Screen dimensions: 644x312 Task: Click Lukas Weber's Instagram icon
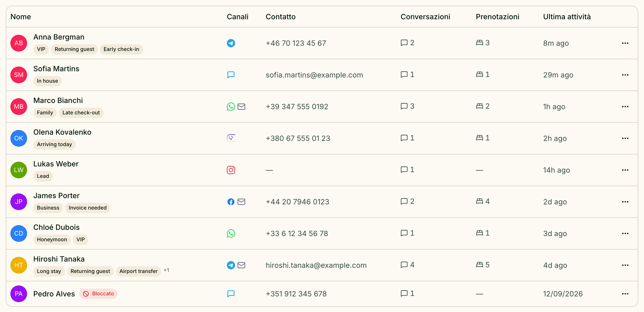(x=231, y=170)
